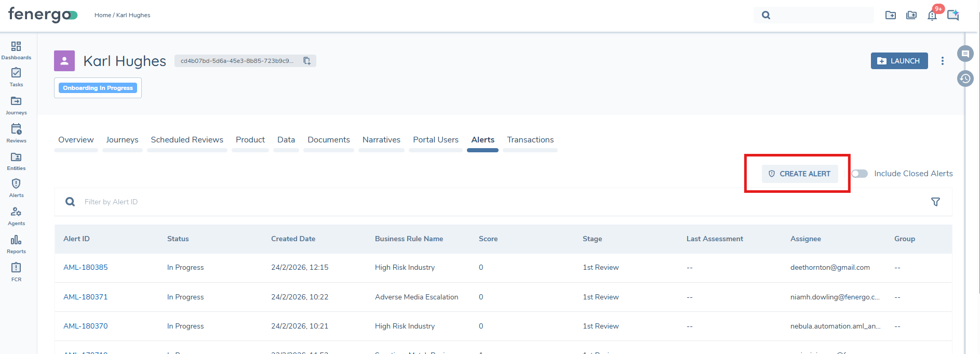The width and height of the screenshot is (980, 354).
Task: Open Tasks in the left sidebar
Action: (16, 77)
